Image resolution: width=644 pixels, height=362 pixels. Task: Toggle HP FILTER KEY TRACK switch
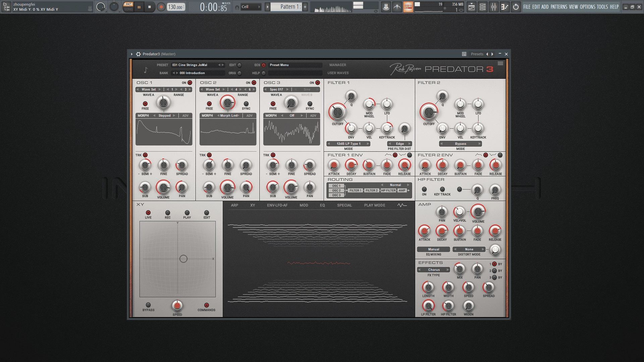pos(442,189)
